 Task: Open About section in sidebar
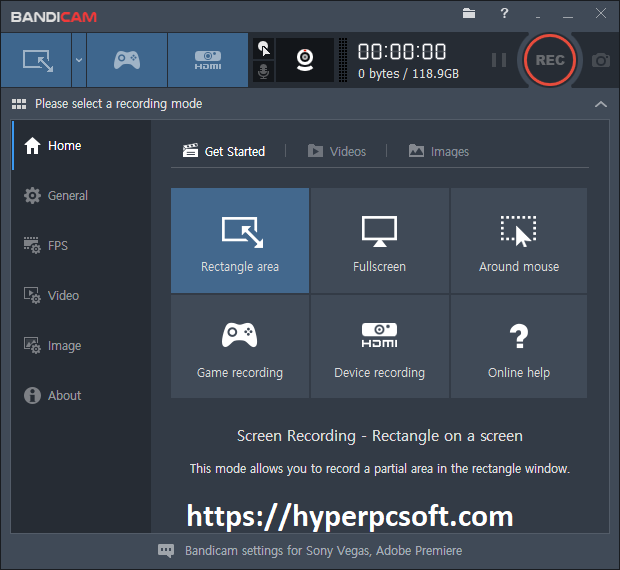(81, 396)
